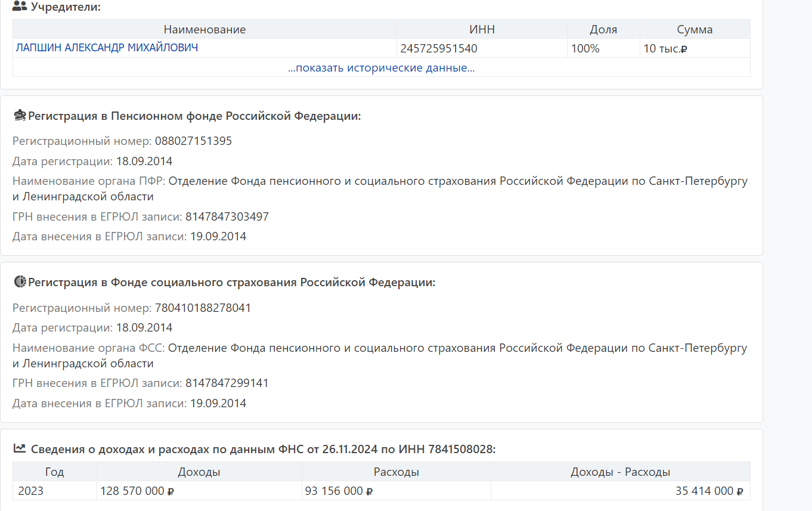Select social fund number 780410188278041
812x511 pixels.
pyautogui.click(x=203, y=308)
